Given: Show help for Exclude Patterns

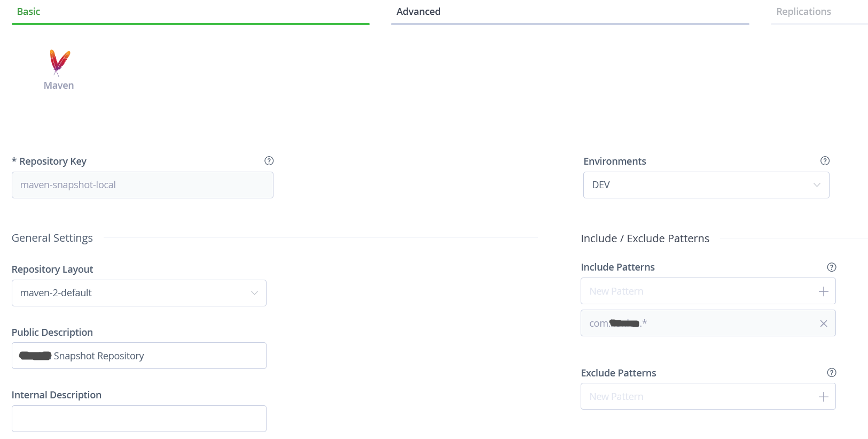Looking at the screenshot, I should tap(831, 373).
